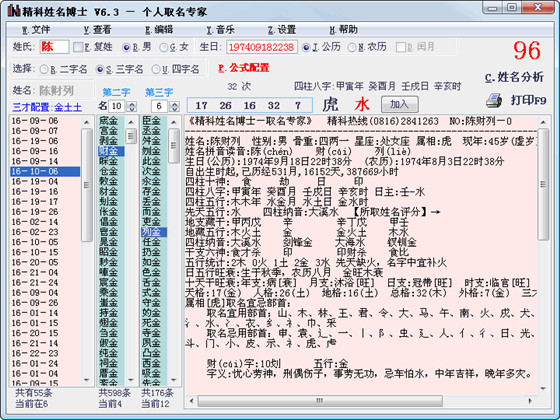Select 西金 in third character list

click(x=154, y=363)
